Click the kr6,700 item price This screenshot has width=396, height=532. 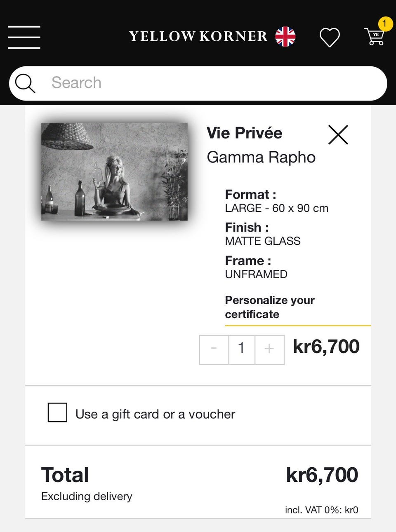click(326, 347)
